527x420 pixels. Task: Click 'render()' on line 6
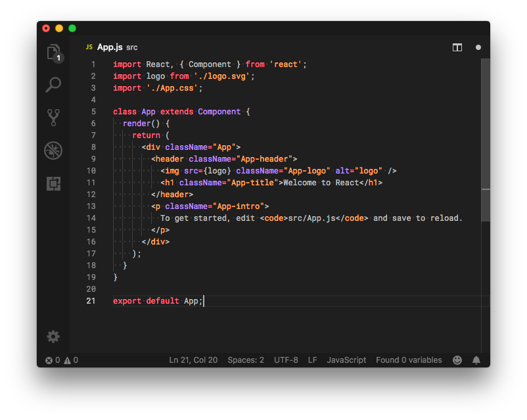tap(141, 124)
